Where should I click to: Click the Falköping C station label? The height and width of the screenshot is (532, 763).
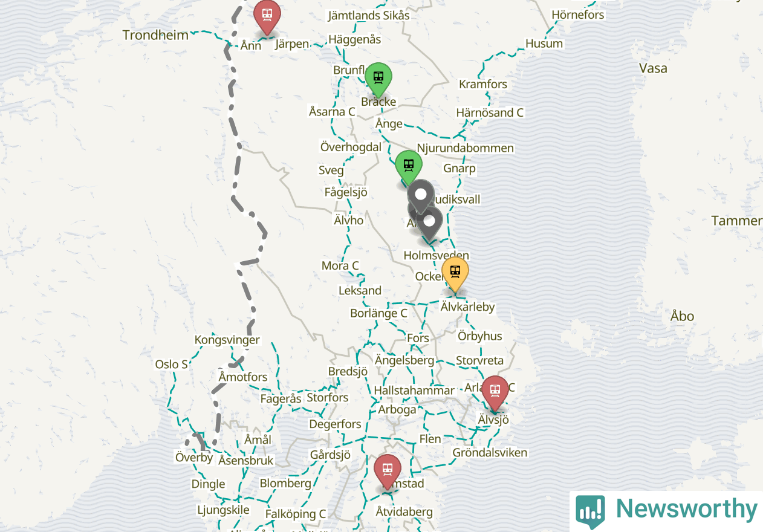coord(296,514)
